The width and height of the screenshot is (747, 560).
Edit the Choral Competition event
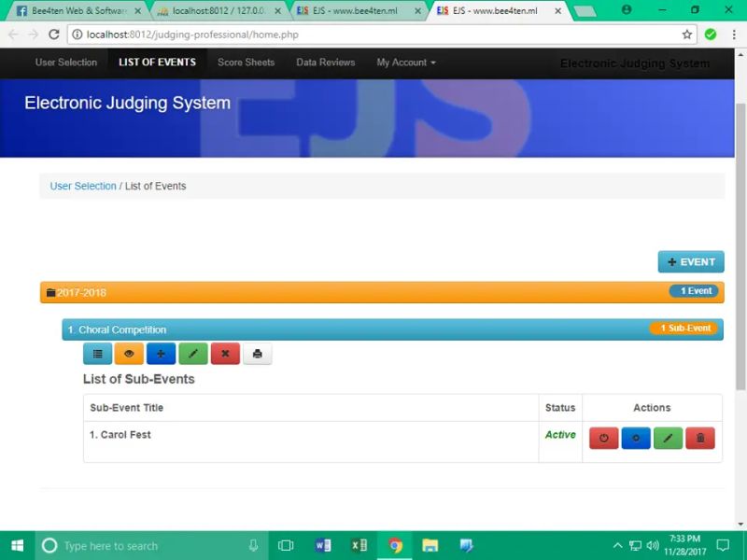pyautogui.click(x=193, y=354)
